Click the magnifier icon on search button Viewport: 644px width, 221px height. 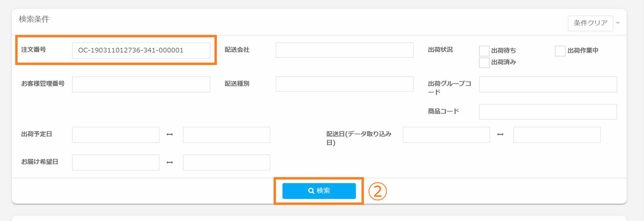[311, 191]
